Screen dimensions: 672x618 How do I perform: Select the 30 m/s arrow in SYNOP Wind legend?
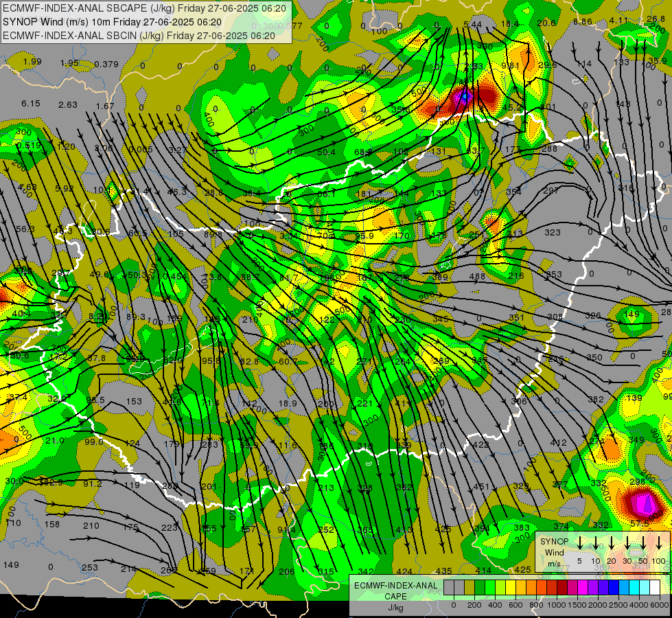tap(627, 543)
